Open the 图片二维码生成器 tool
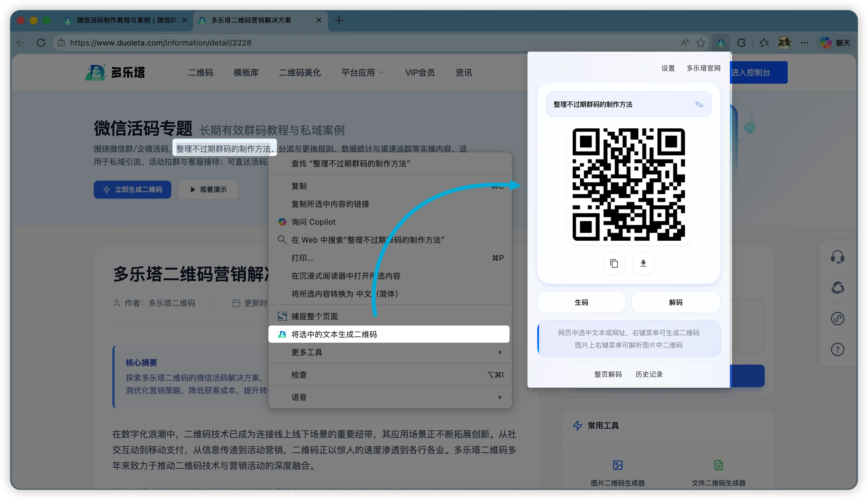Viewport: 868px width, 500px height. tap(618, 472)
